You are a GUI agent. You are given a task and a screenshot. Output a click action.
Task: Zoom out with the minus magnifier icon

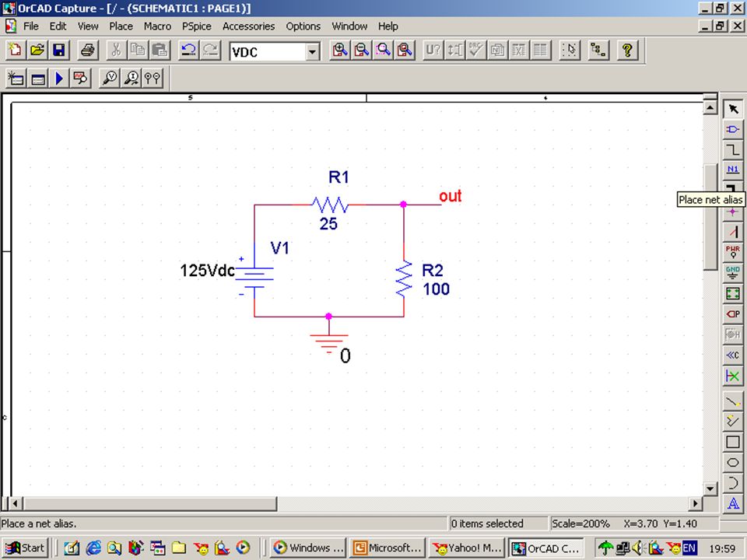coord(362,50)
